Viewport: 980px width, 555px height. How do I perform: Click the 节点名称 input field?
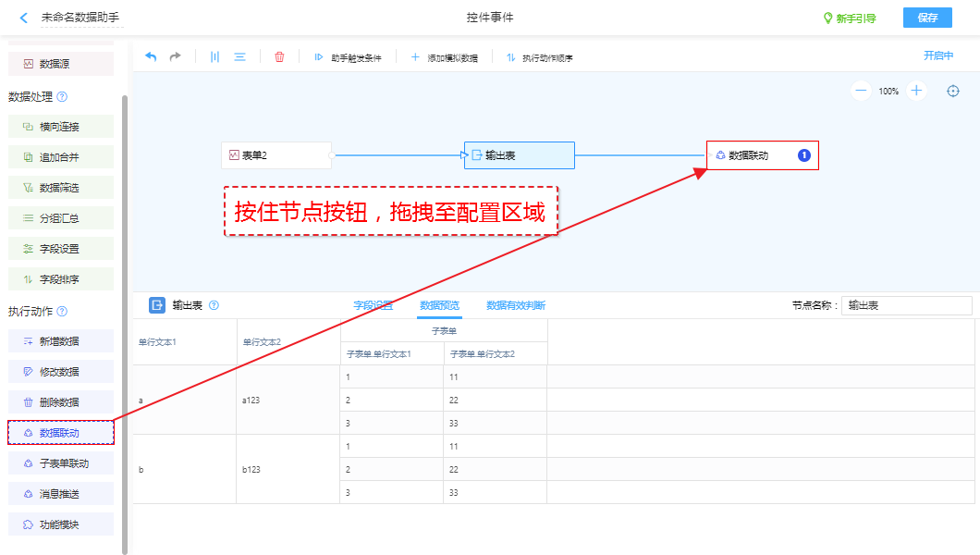coord(906,305)
